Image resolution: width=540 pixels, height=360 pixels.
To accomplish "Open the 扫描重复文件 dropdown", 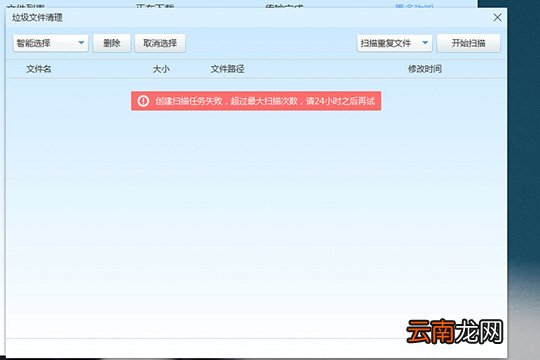I will tap(394, 43).
